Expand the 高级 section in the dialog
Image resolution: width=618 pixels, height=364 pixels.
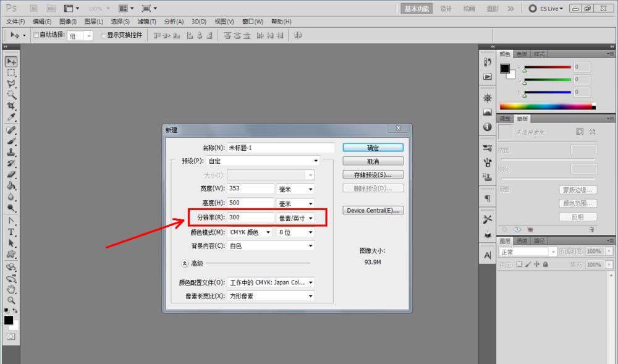[x=185, y=263]
